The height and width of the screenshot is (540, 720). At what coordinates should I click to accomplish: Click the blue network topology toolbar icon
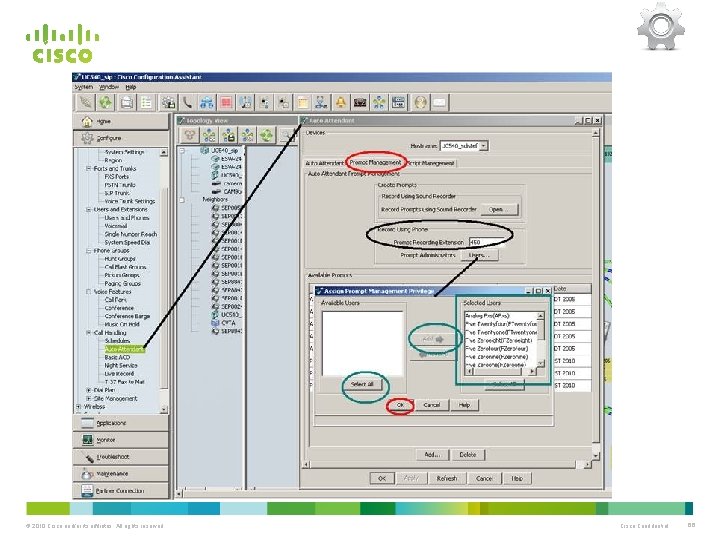[207, 102]
